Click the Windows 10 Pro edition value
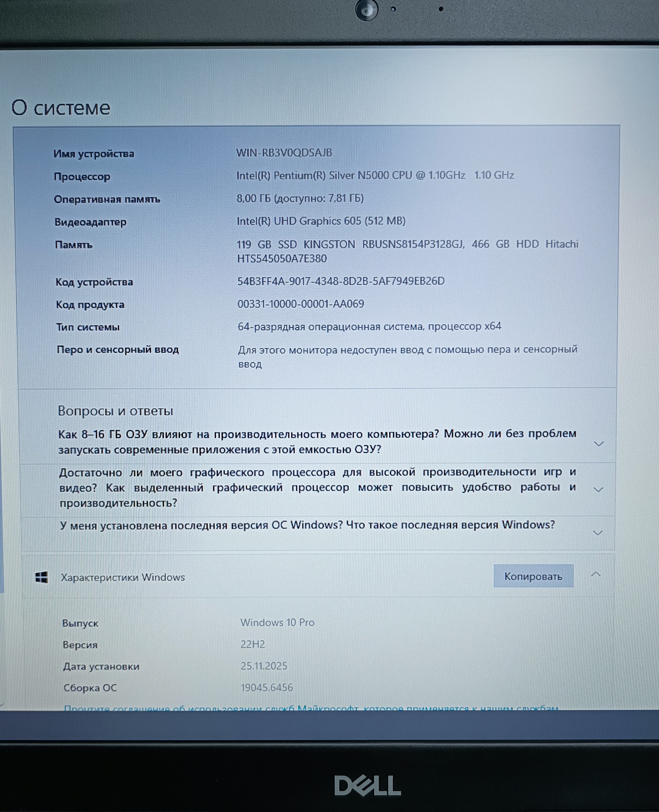Screen dimensions: 659x812 [277, 622]
